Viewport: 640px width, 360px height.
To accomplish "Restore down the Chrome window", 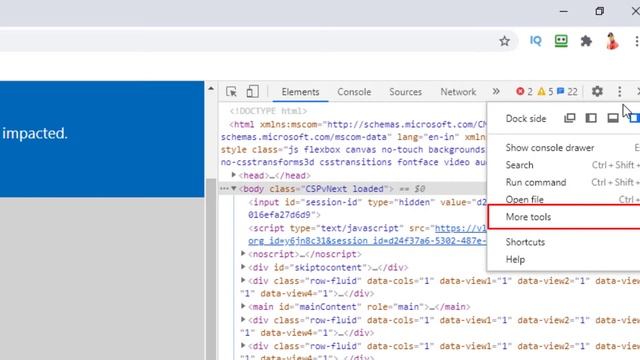I will pos(599,11).
